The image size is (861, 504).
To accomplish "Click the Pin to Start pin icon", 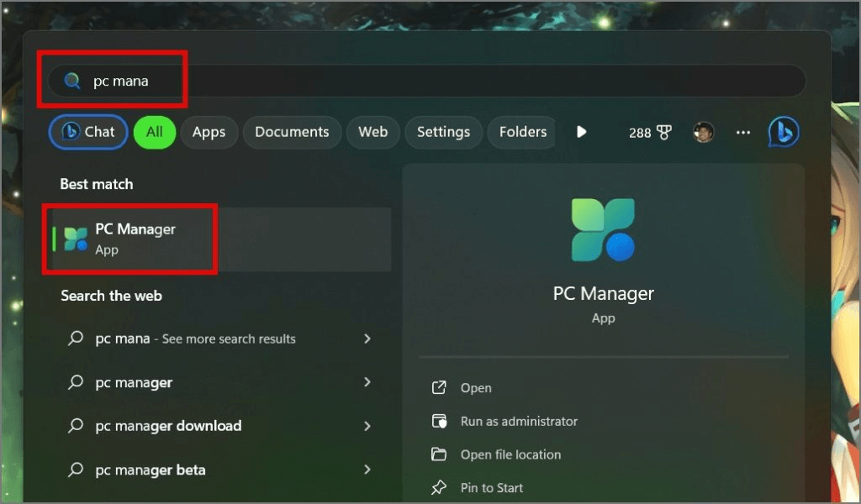I will point(439,487).
